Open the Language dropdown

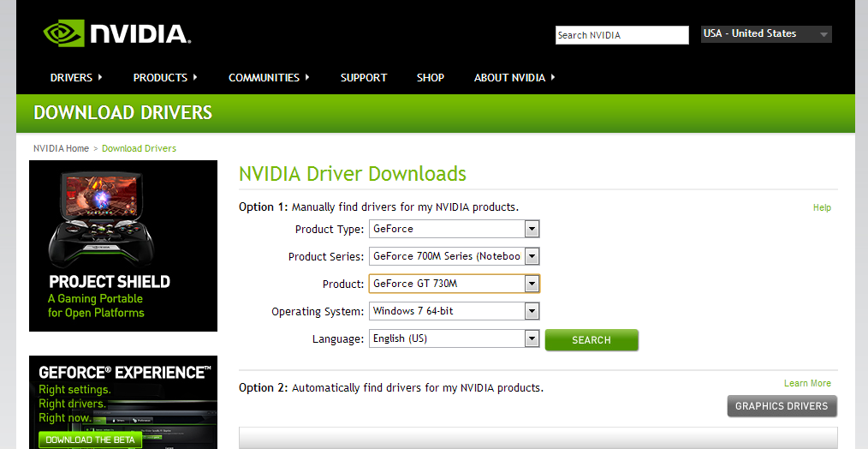point(454,338)
